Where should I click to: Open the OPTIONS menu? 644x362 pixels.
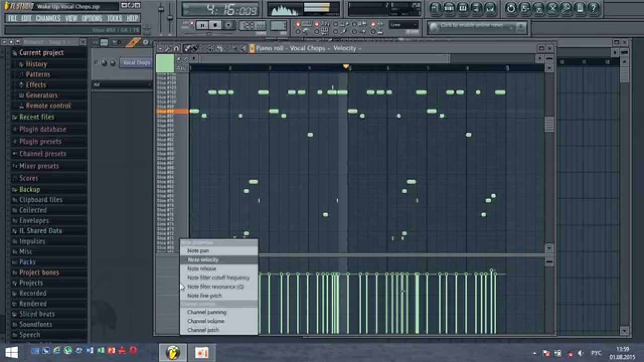point(92,19)
